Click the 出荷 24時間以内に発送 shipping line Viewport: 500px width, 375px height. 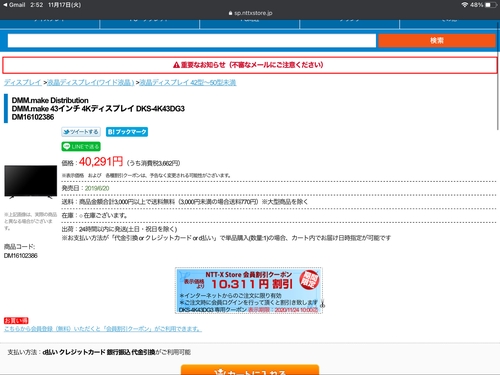pyautogui.click(x=119, y=229)
